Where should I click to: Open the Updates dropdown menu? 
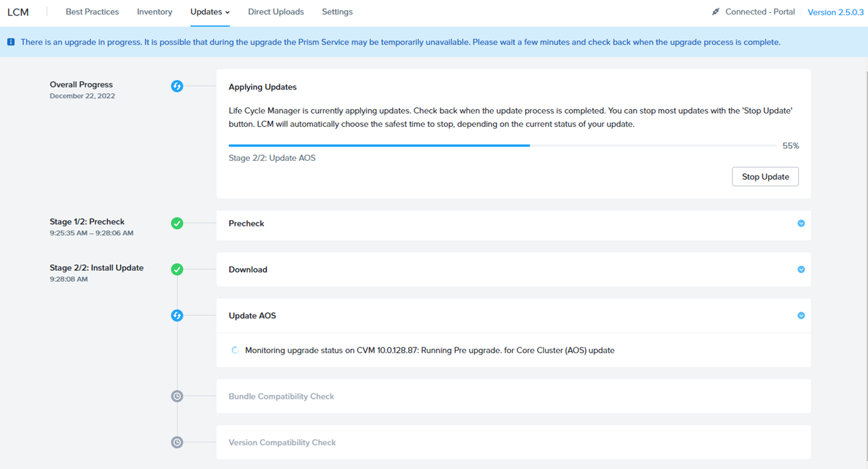coord(210,12)
